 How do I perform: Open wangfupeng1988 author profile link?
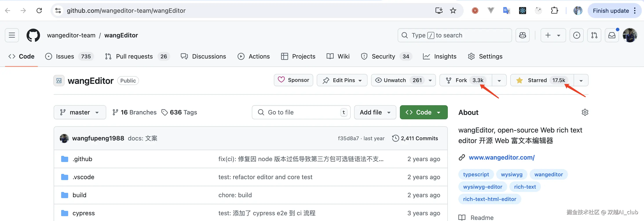point(98,138)
